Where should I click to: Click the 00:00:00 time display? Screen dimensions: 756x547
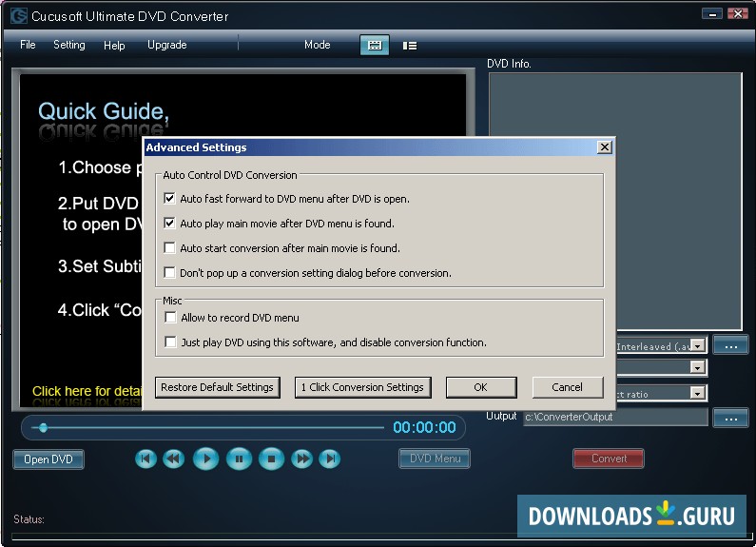(424, 427)
